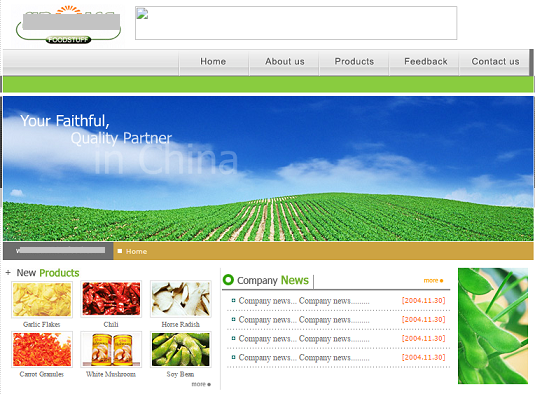This screenshot has width=535, height=394.
Task: Click the orange more link in Company News
Action: (433, 280)
